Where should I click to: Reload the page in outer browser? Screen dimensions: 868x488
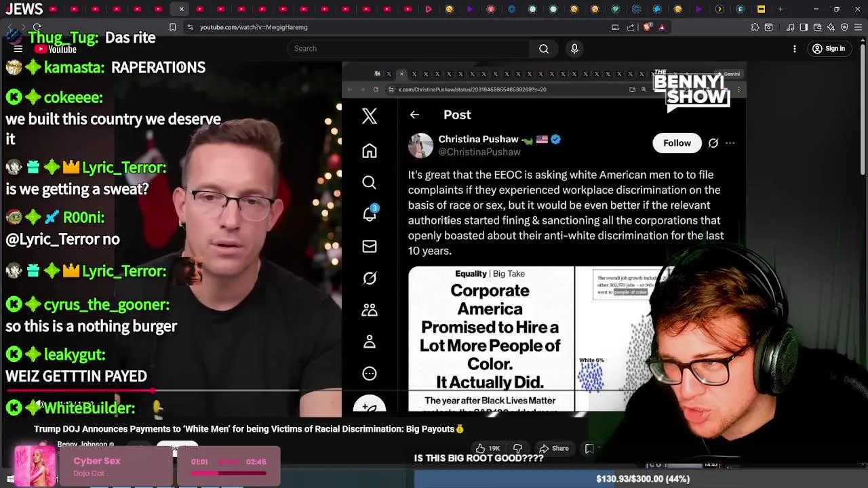tap(37, 27)
